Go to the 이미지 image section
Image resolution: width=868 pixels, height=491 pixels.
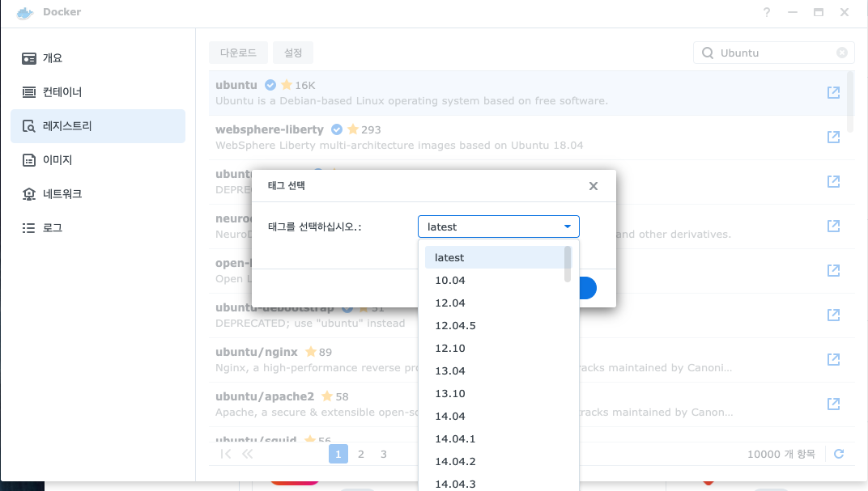[x=97, y=160]
